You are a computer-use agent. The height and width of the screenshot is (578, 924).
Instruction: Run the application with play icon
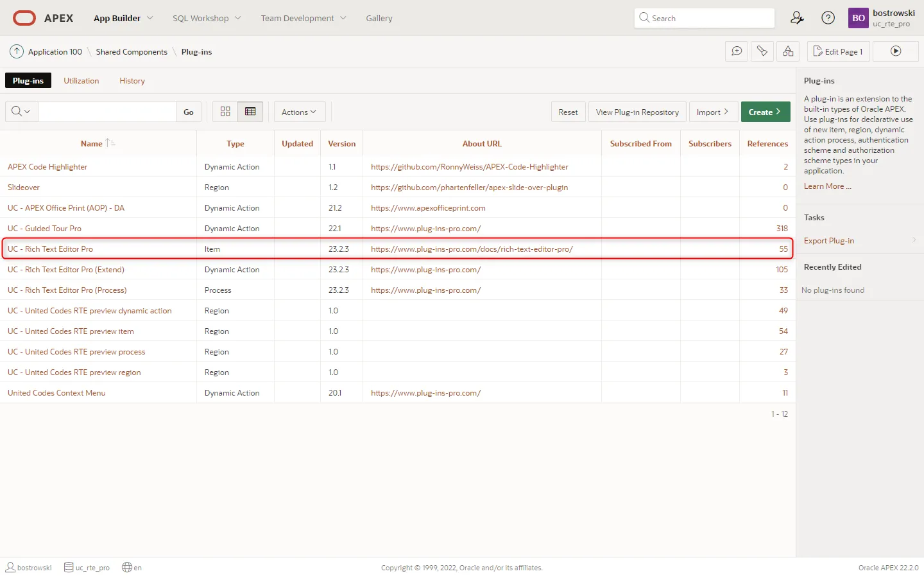896,51
